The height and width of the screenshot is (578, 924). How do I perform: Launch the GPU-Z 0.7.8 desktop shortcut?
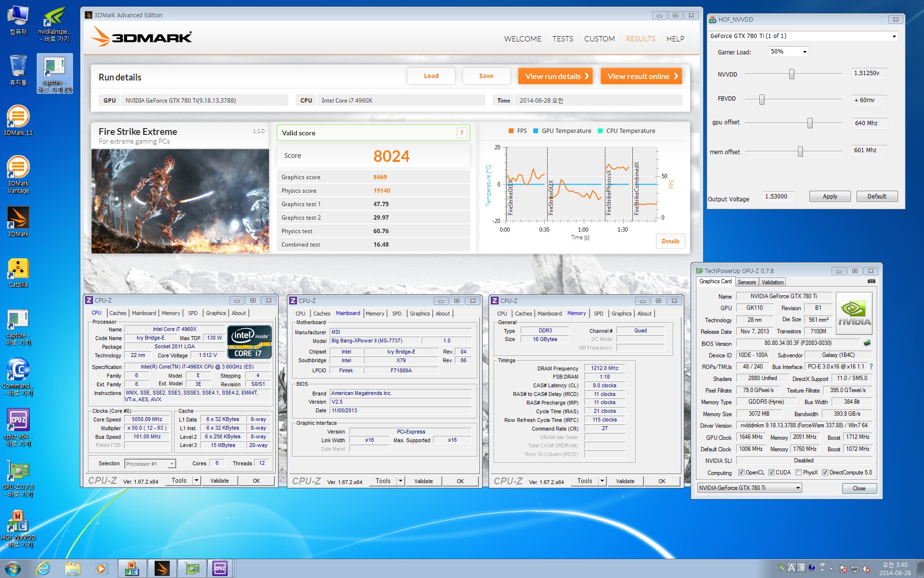[x=18, y=478]
